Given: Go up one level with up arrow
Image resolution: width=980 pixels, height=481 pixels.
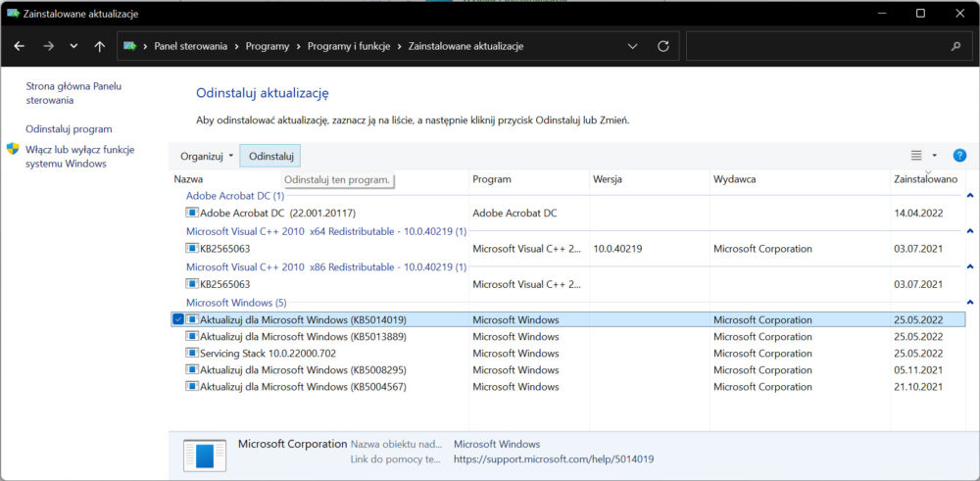Looking at the screenshot, I should (x=99, y=46).
